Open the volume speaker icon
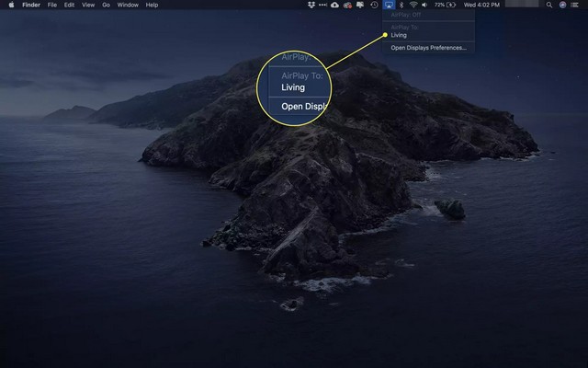Image resolution: width=588 pixels, height=368 pixels. tap(425, 5)
